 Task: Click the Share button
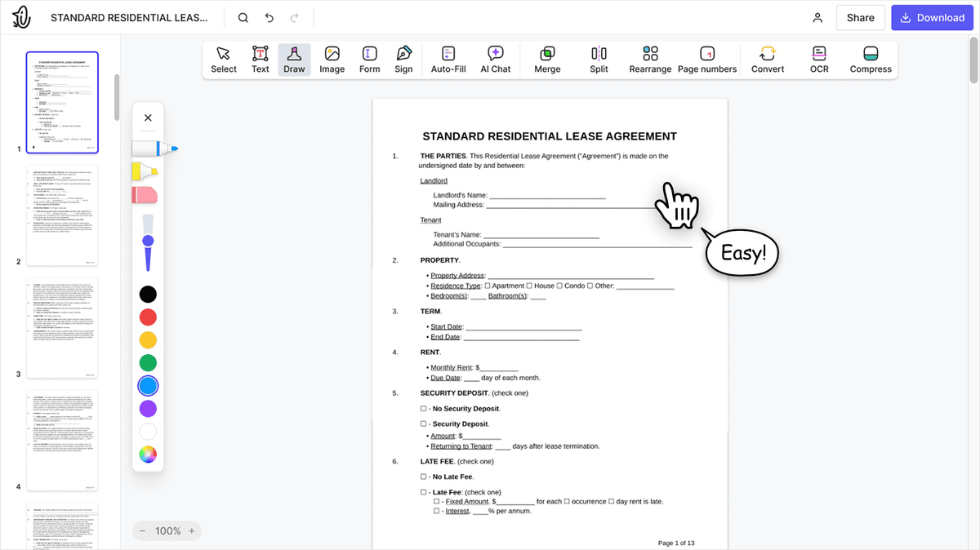coord(861,18)
